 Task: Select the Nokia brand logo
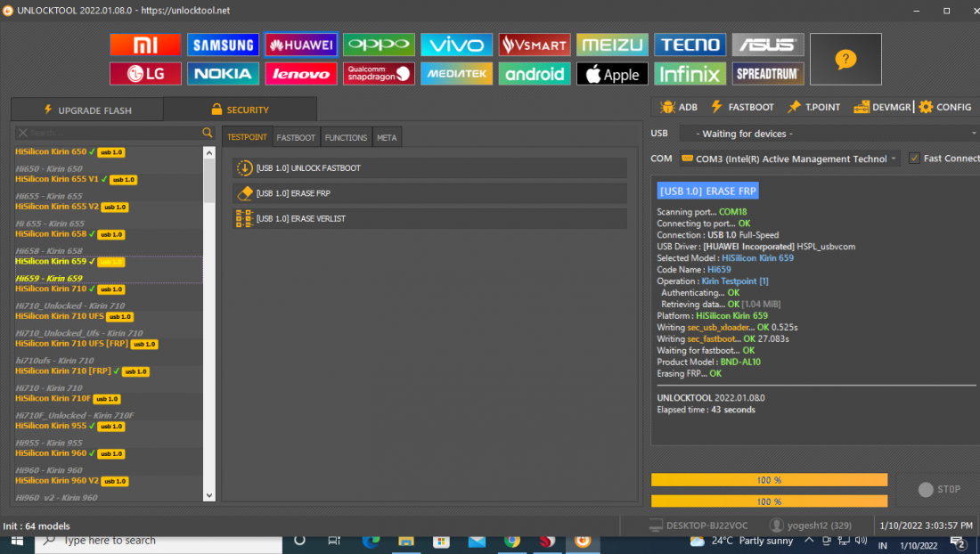pos(223,74)
